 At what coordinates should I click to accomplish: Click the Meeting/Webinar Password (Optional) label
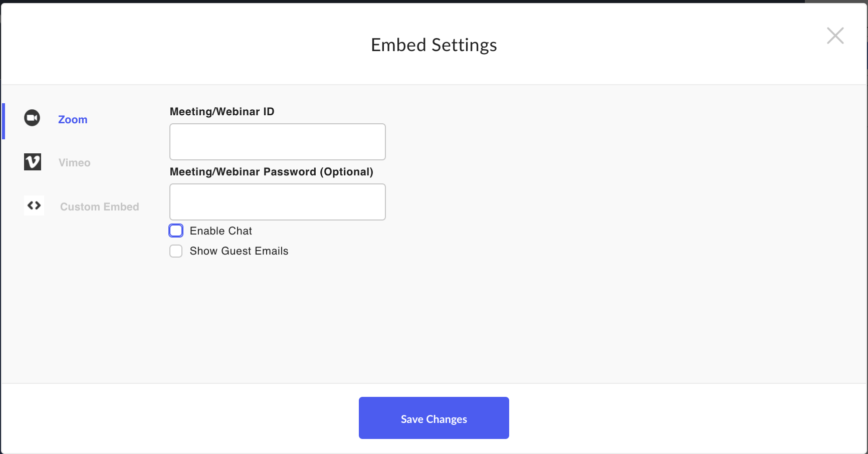click(x=272, y=172)
